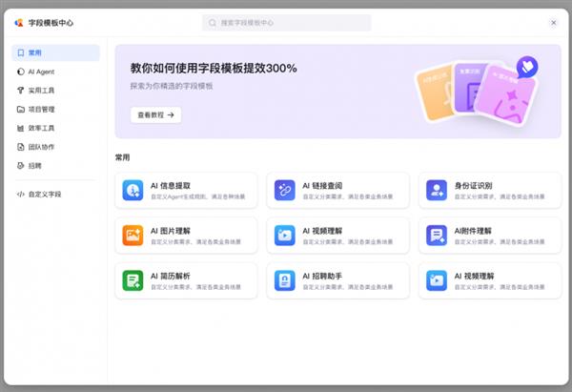Click the 招聘 sidebar icon
Viewport: 572px width, 392px height.
pos(20,166)
